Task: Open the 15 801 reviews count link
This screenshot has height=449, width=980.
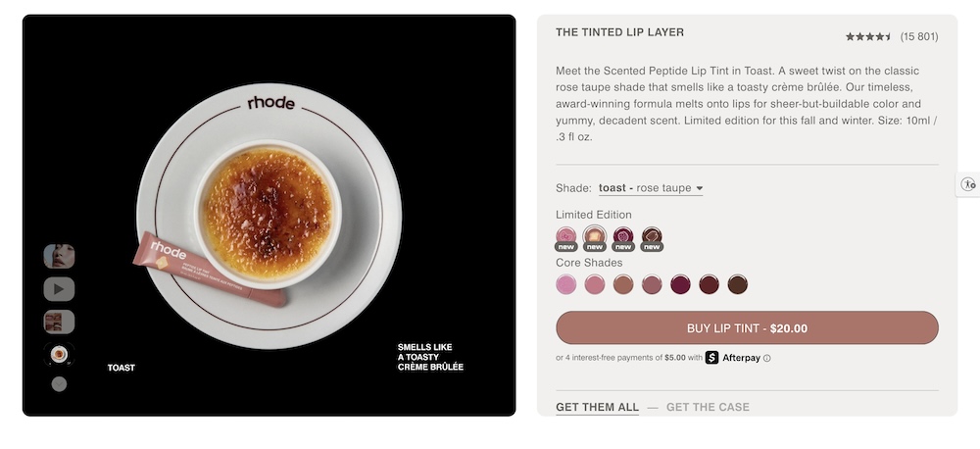Action: tap(919, 37)
